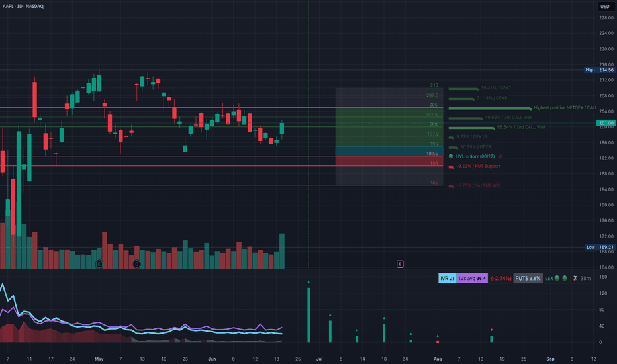Click the purple upcoming earnings E marker
The height and width of the screenshot is (364, 617).
click(x=400, y=264)
